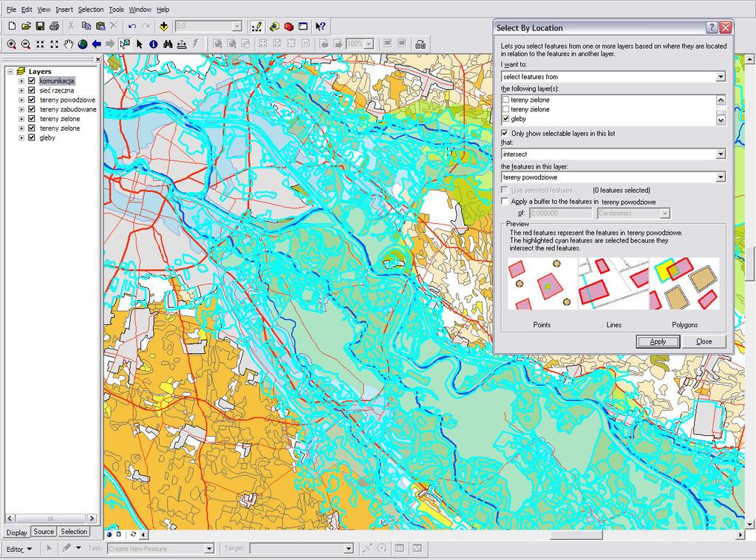Click the Polygons preview thumbnail
This screenshot has height=560, width=756.
point(684,284)
